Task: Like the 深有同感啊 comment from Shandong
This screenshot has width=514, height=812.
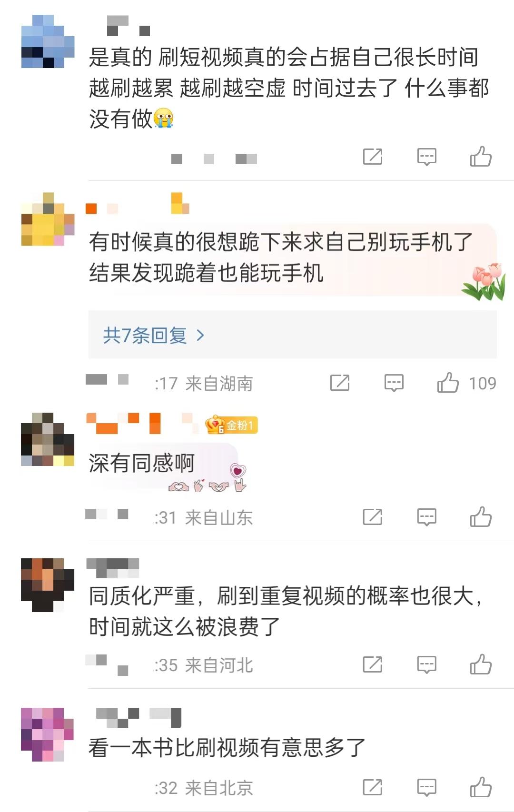Action: [x=481, y=517]
